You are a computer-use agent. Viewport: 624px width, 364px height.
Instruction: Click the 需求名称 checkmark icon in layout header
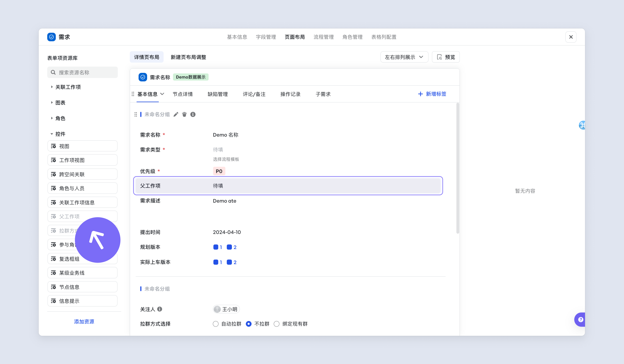pyautogui.click(x=143, y=77)
